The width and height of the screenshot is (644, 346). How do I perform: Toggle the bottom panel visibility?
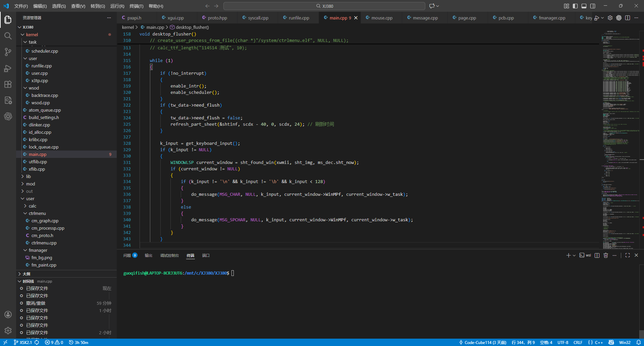pyautogui.click(x=584, y=6)
